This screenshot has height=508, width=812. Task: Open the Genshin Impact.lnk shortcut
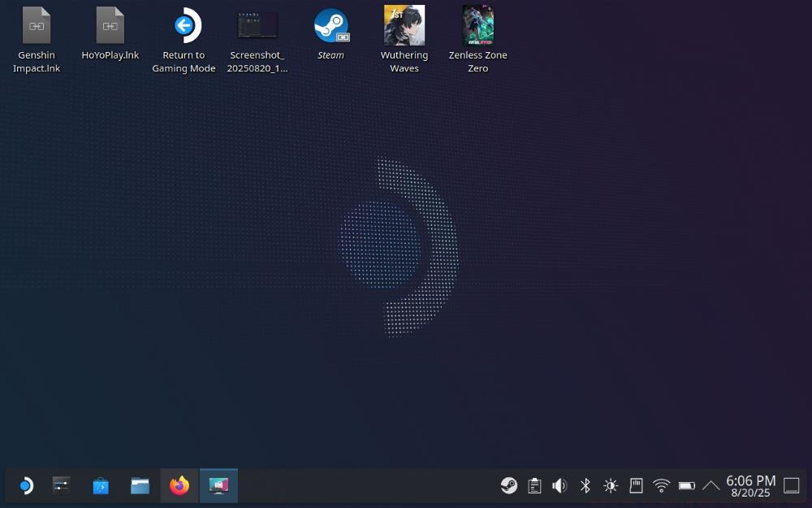coord(36,27)
